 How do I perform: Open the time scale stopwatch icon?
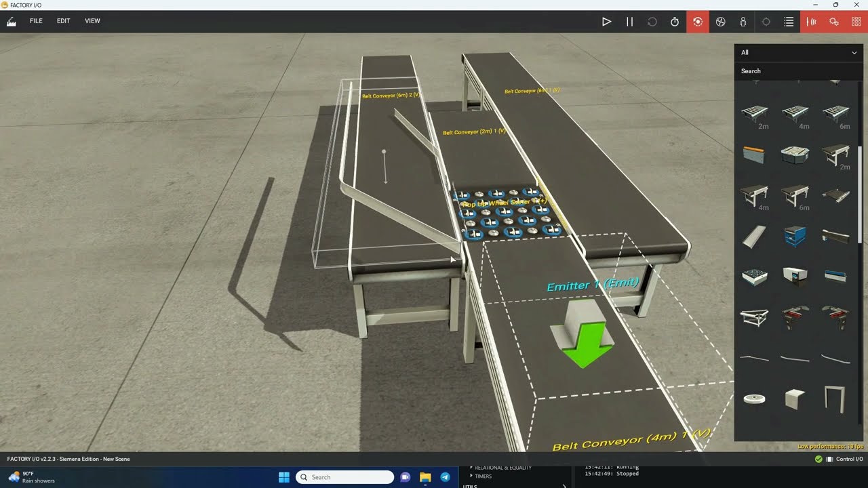(675, 22)
